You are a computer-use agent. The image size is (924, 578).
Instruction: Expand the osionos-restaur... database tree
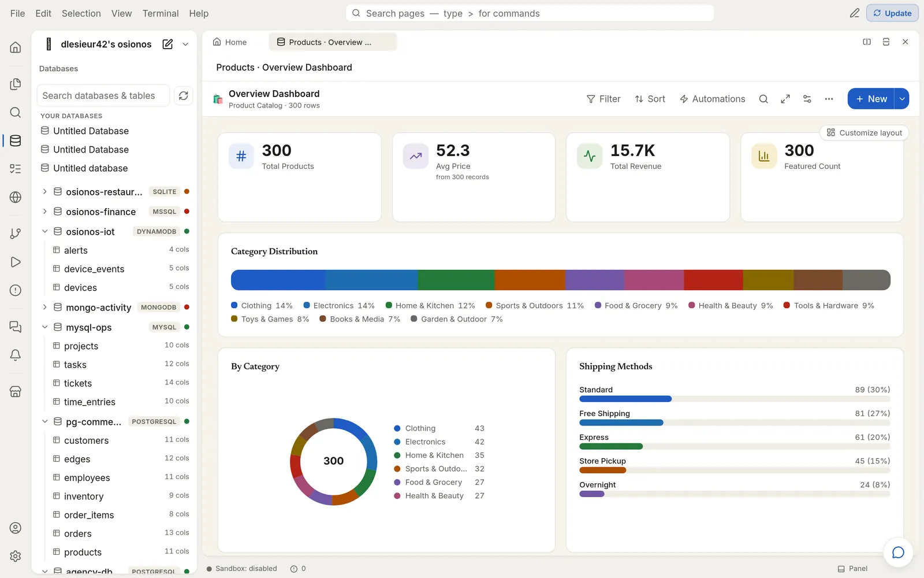coord(44,191)
